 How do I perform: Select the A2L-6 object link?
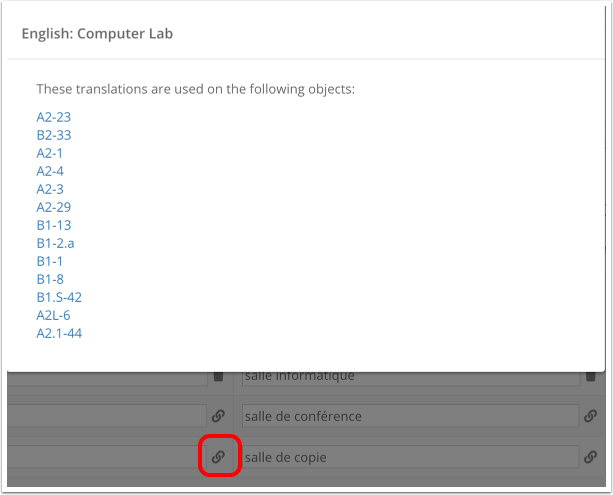pos(53,315)
